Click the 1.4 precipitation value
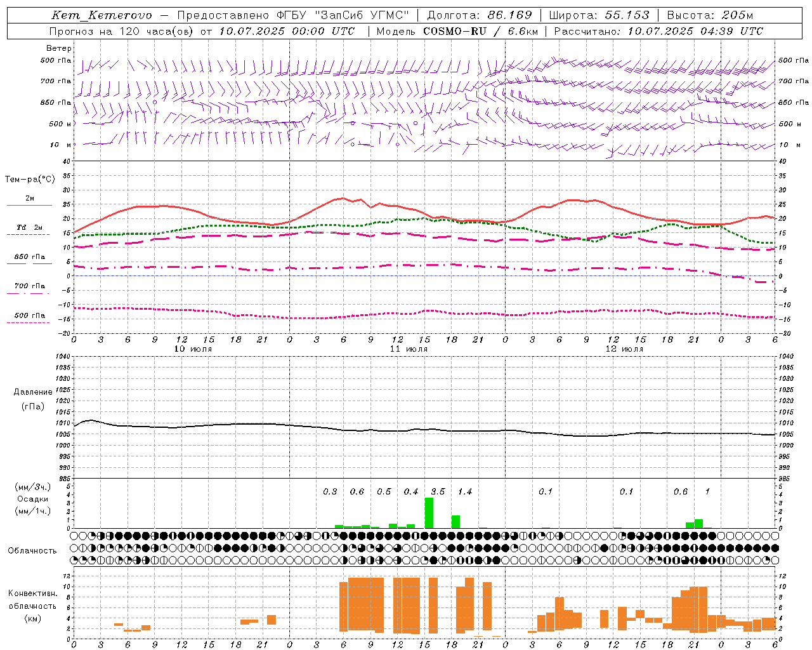Screen dimensions: 812x650 [465, 492]
